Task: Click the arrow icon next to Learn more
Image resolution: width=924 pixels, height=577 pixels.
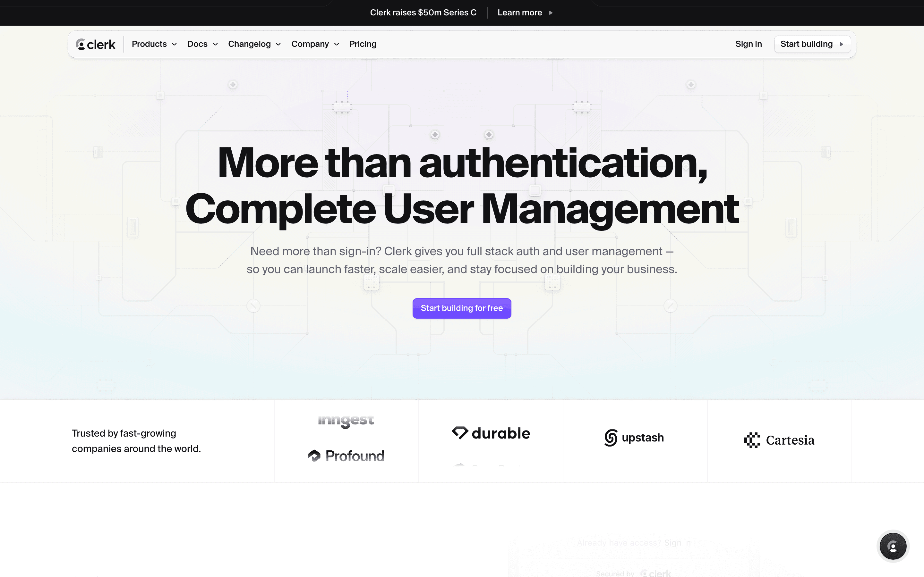Action: tap(551, 13)
